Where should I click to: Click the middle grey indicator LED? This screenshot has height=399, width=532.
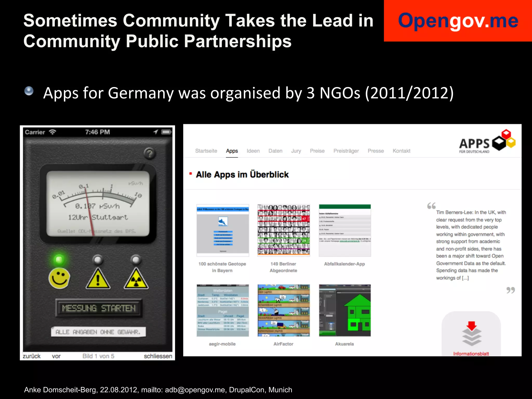click(98, 260)
